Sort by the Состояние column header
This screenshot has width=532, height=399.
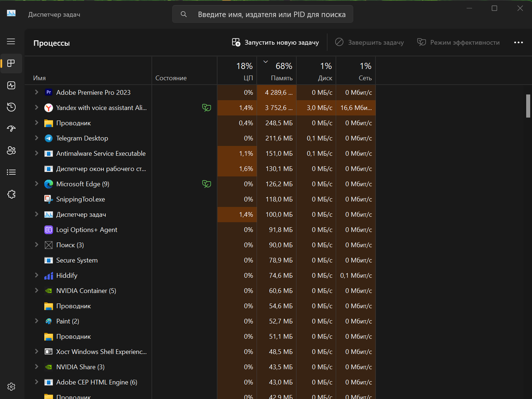tap(184, 70)
